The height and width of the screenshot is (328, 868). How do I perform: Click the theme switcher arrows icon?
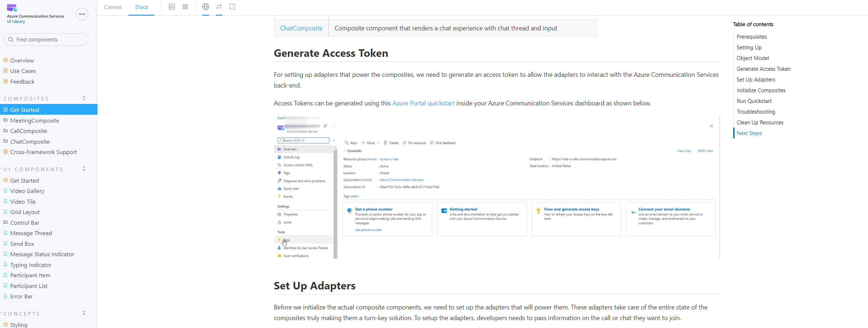click(219, 7)
